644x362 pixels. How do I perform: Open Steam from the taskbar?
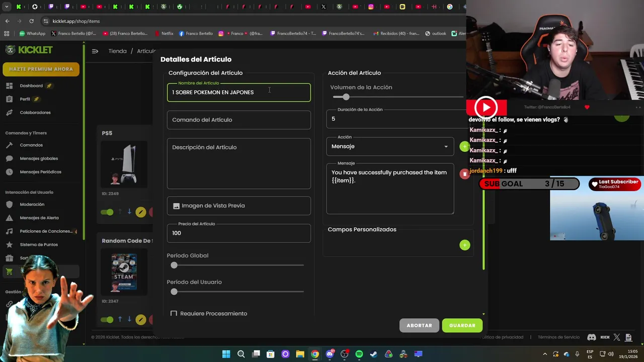click(x=373, y=354)
